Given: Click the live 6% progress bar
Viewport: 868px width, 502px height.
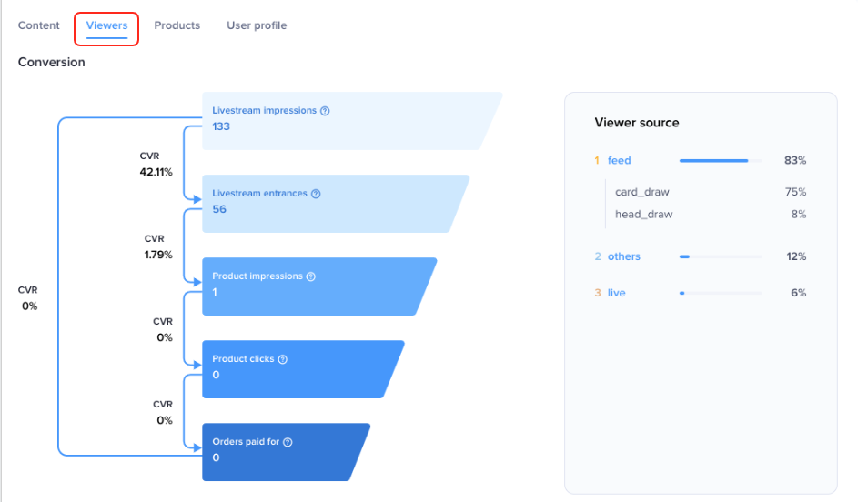Looking at the screenshot, I should pyautogui.click(x=720, y=293).
